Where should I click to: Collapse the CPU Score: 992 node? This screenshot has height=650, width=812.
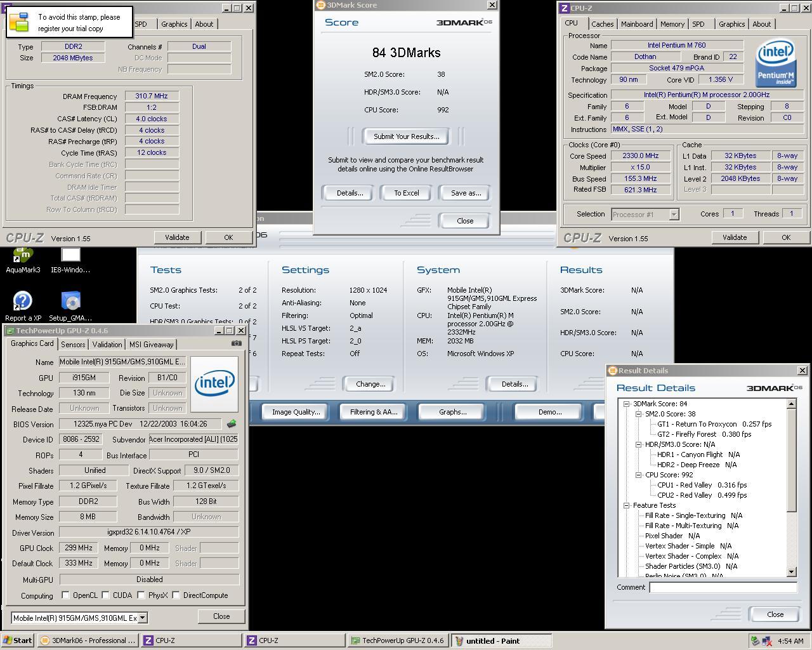point(638,475)
